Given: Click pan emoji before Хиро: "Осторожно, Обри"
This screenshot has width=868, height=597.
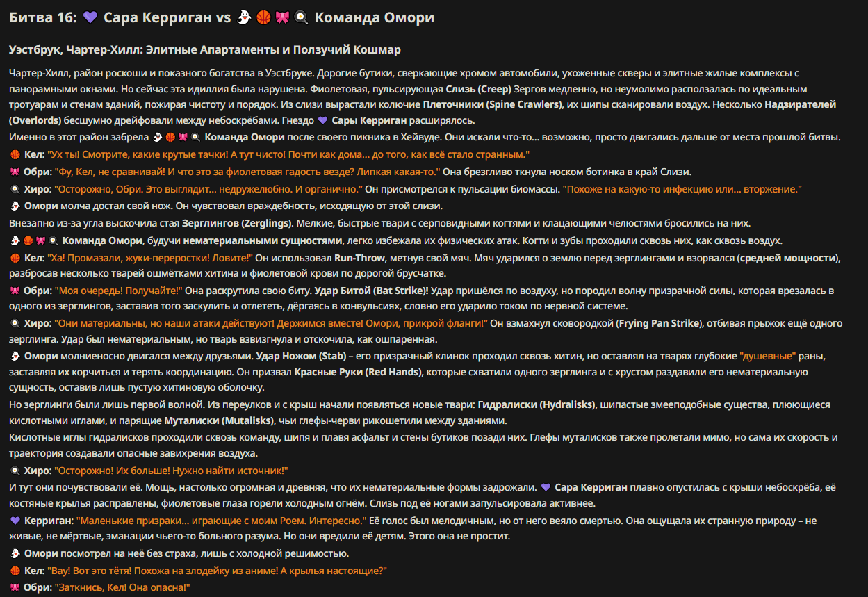Looking at the screenshot, I should 15,189.
